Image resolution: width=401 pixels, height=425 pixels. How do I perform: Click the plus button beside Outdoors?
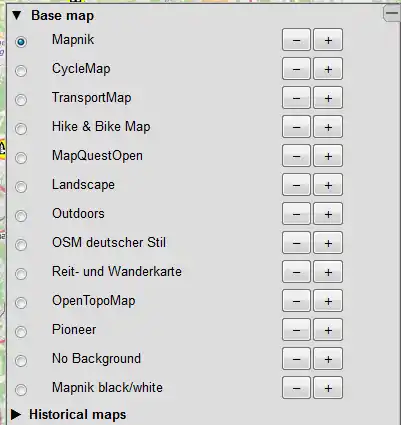pos(328,214)
